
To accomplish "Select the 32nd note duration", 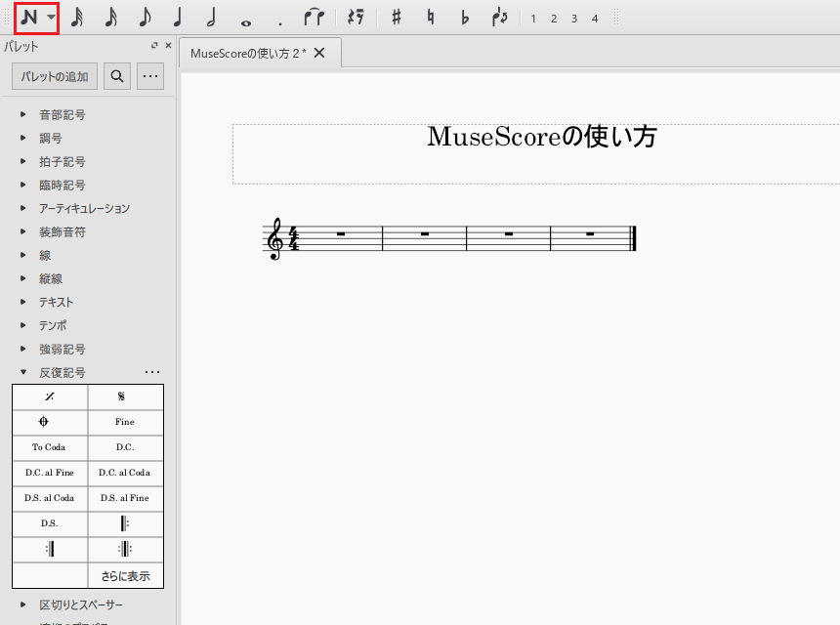I will (77, 18).
